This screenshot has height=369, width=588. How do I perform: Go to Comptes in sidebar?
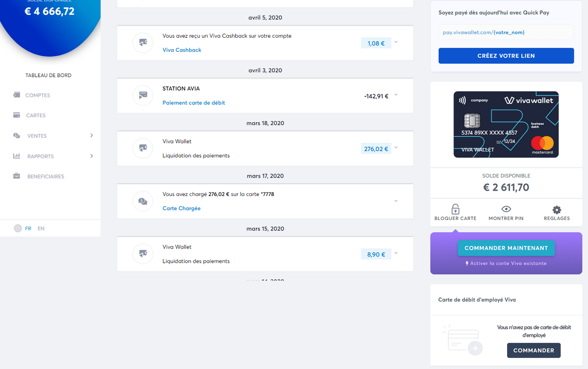click(x=38, y=96)
